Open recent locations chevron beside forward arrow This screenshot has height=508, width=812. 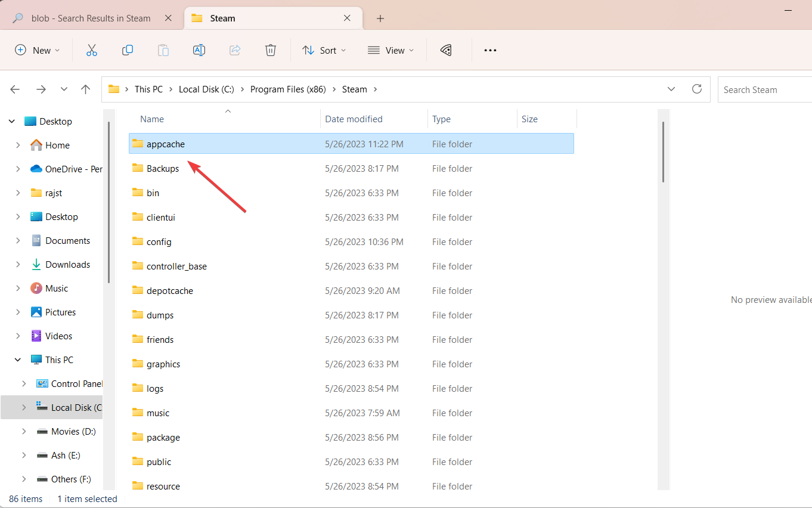point(64,89)
